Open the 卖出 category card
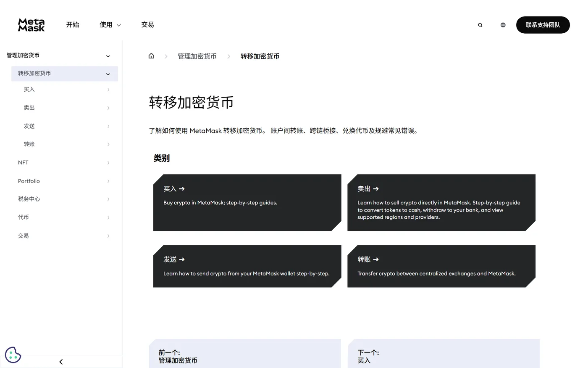Screen dimensions: 588x368 (x=441, y=203)
